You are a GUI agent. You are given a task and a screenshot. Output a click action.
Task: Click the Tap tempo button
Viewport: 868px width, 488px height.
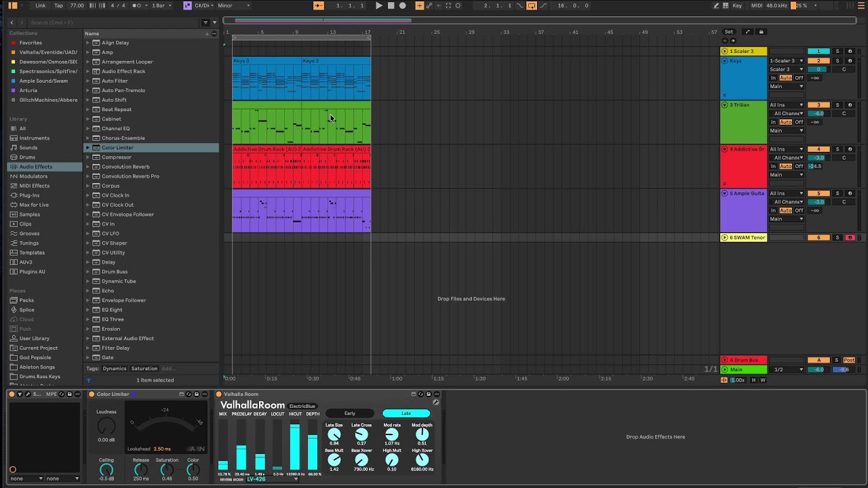[58, 5]
